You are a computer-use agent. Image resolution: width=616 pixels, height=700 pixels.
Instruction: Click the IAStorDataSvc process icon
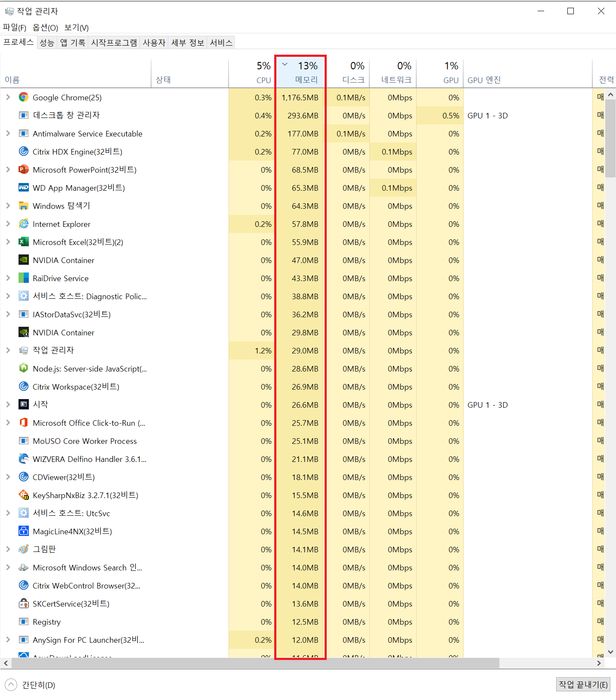coord(24,314)
